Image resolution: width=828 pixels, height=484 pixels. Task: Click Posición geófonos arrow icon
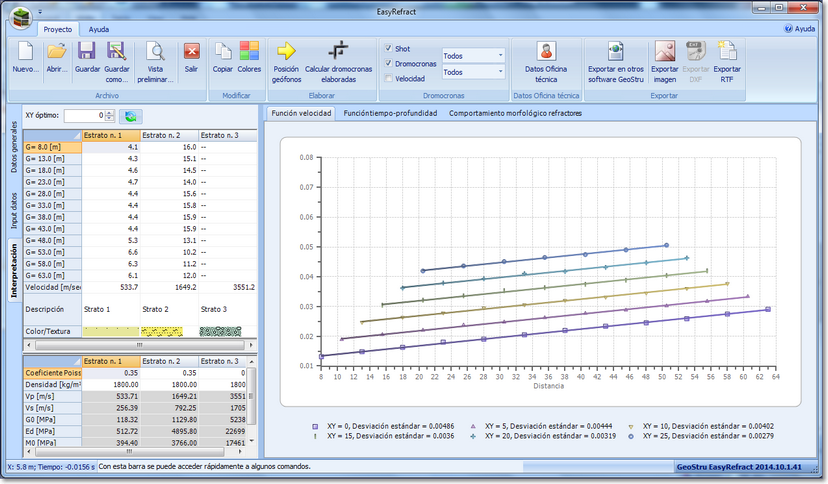point(286,51)
